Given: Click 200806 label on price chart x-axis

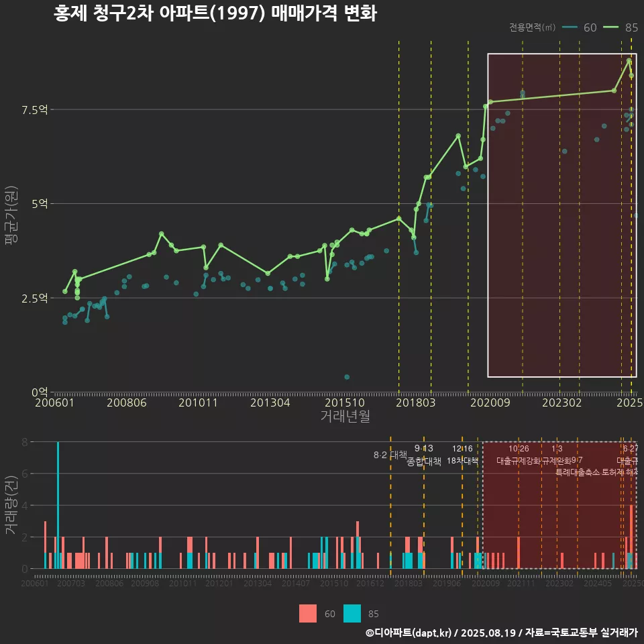Looking at the screenshot, I should click(127, 402).
